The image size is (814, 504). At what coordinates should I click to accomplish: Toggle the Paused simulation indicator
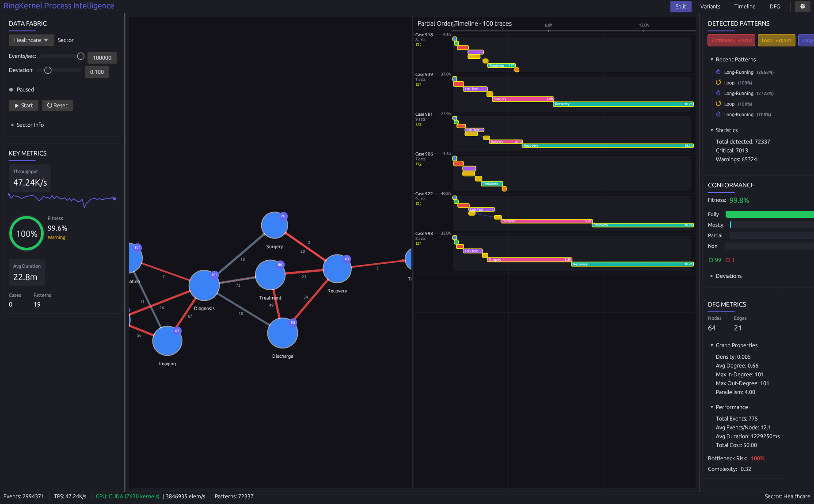pos(11,89)
